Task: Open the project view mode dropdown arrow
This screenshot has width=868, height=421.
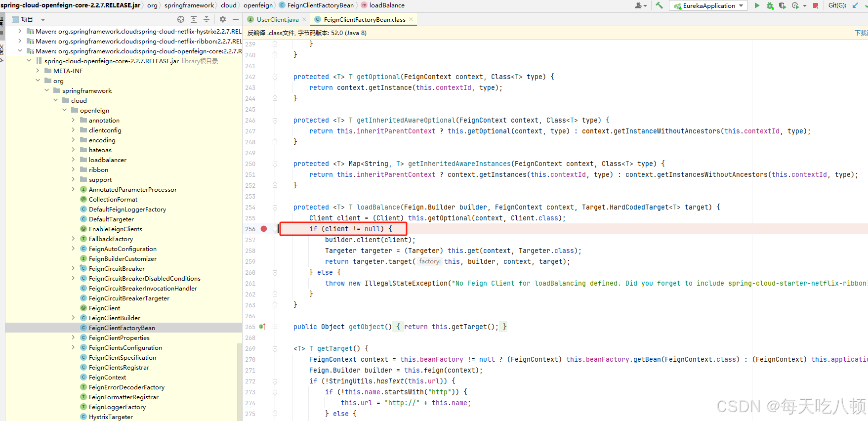Action: pyautogui.click(x=43, y=20)
